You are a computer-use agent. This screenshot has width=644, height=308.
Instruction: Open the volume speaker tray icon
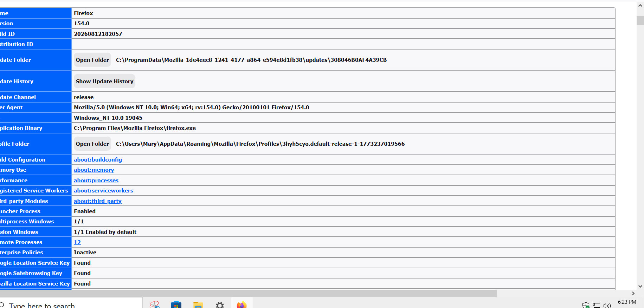click(607, 305)
